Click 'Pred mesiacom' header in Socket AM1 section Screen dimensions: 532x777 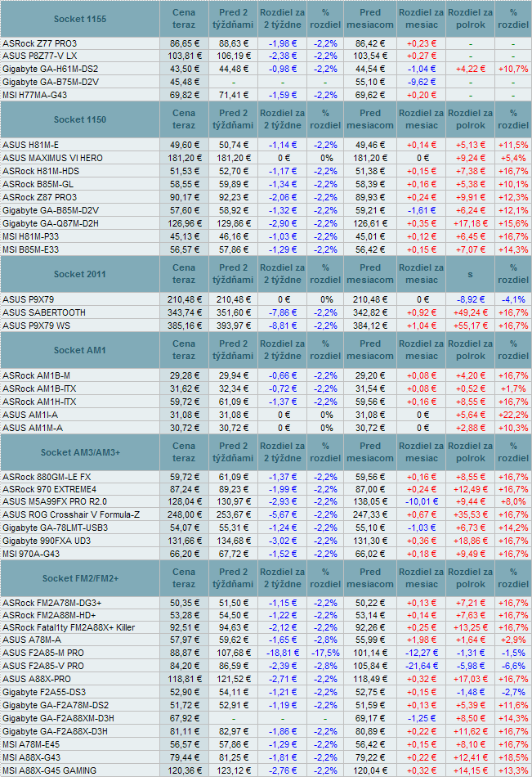(370, 349)
